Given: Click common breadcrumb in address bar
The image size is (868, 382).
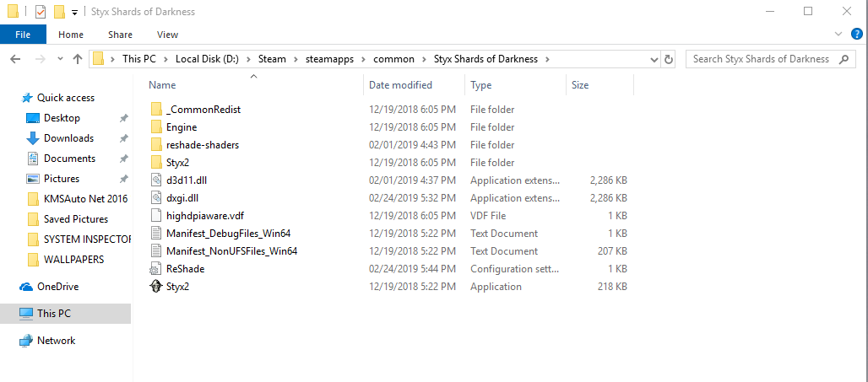Looking at the screenshot, I should point(393,58).
